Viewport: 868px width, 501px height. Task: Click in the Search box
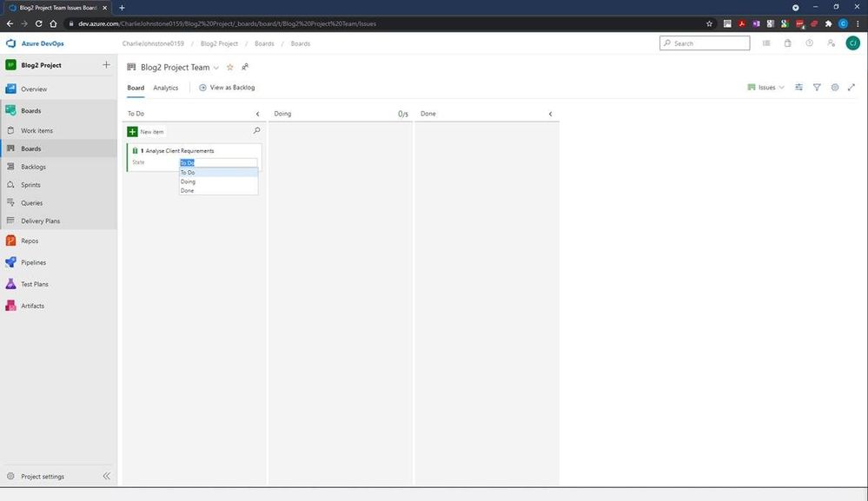tap(705, 43)
